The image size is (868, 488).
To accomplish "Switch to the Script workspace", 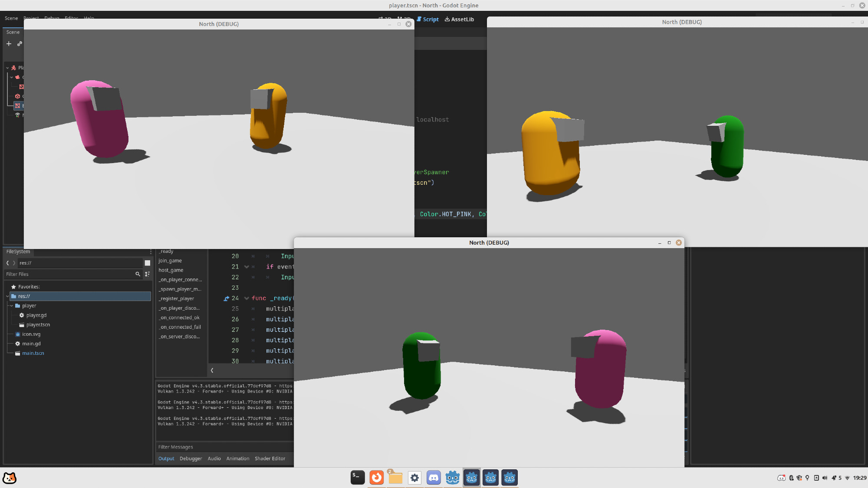I will (x=428, y=20).
